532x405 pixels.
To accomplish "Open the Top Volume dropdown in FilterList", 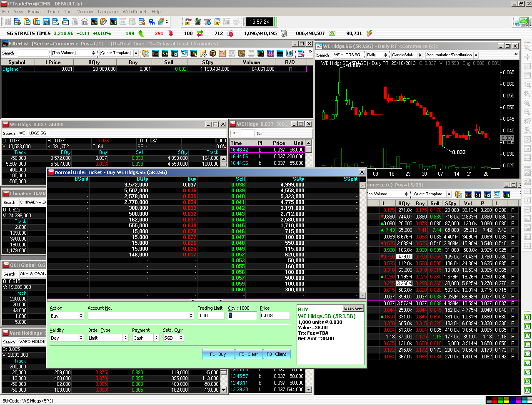I will click(93, 53).
